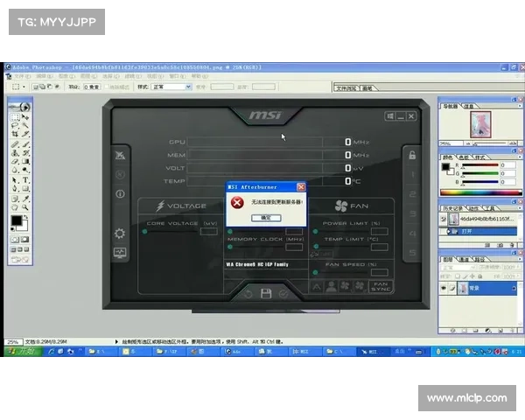Screen dimensions: 525x420
Task: Select the Crop tool
Action: tap(15, 134)
